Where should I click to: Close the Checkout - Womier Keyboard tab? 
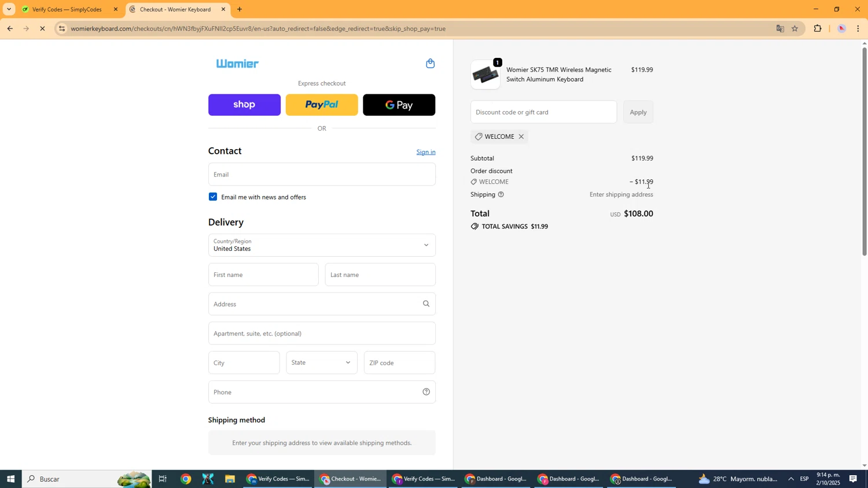click(223, 9)
